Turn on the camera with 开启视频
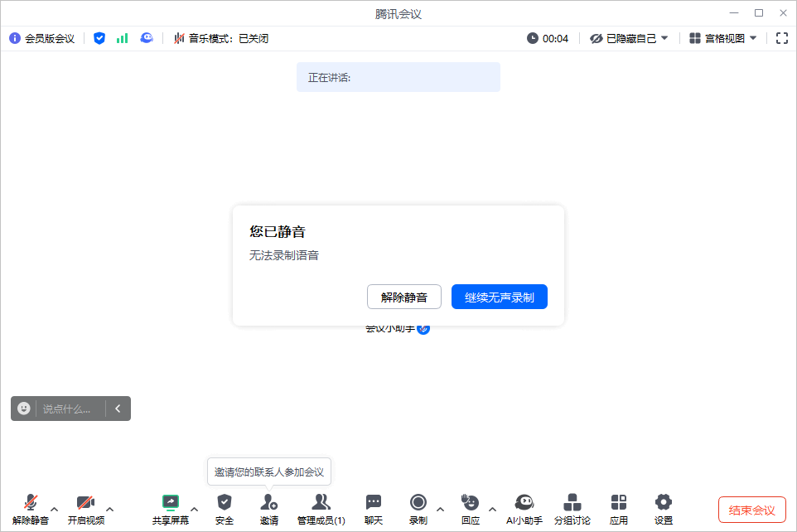This screenshot has width=797, height=532. pyautogui.click(x=85, y=509)
